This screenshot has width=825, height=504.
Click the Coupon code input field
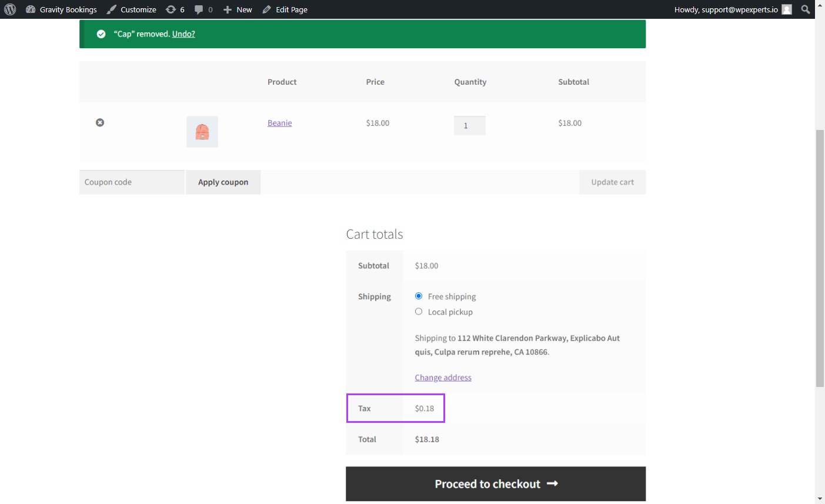[132, 182]
